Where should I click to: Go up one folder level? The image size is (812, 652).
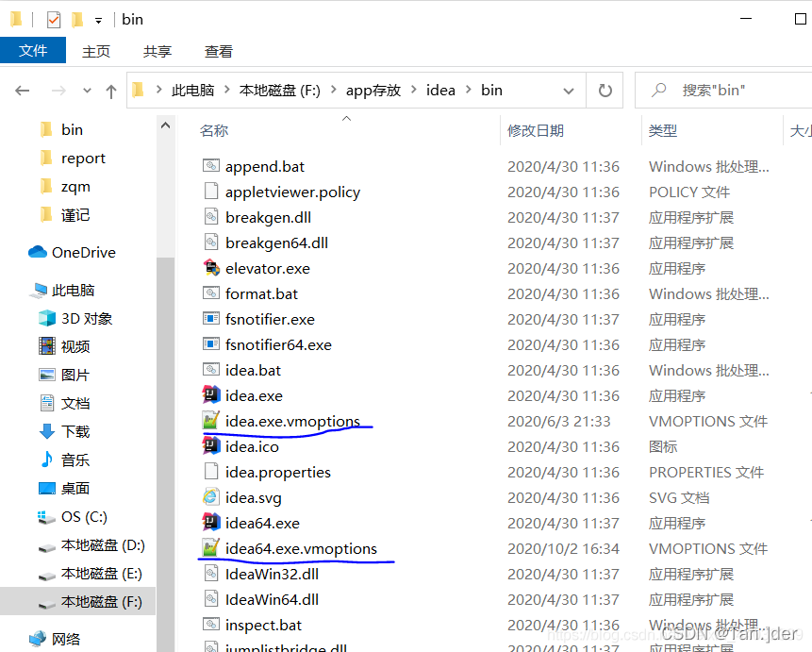pyautogui.click(x=111, y=92)
